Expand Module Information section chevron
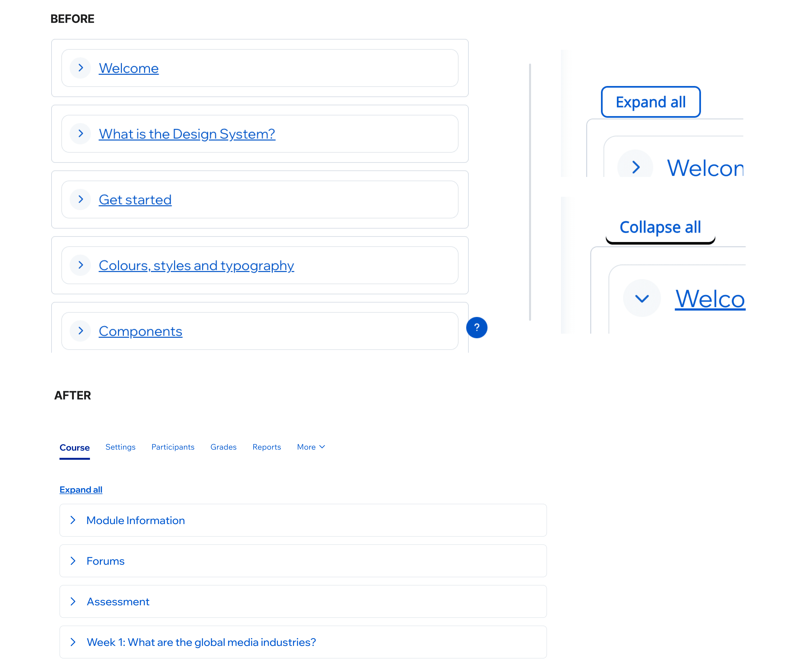The width and height of the screenshot is (812, 672). pos(73,520)
